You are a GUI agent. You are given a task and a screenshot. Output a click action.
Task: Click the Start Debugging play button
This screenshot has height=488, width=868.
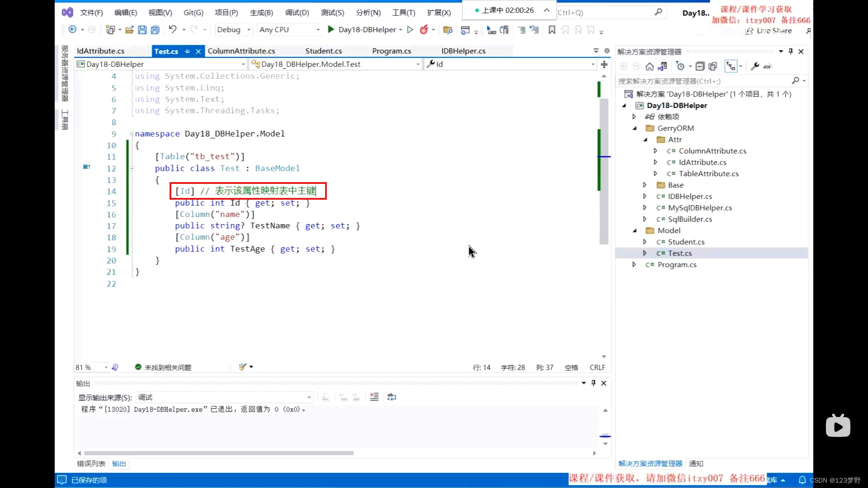click(331, 29)
